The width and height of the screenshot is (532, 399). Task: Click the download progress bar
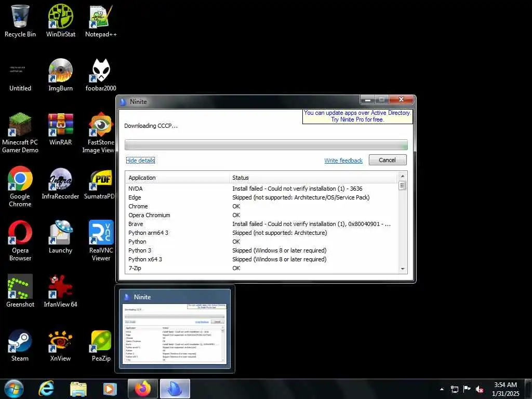pos(266,144)
